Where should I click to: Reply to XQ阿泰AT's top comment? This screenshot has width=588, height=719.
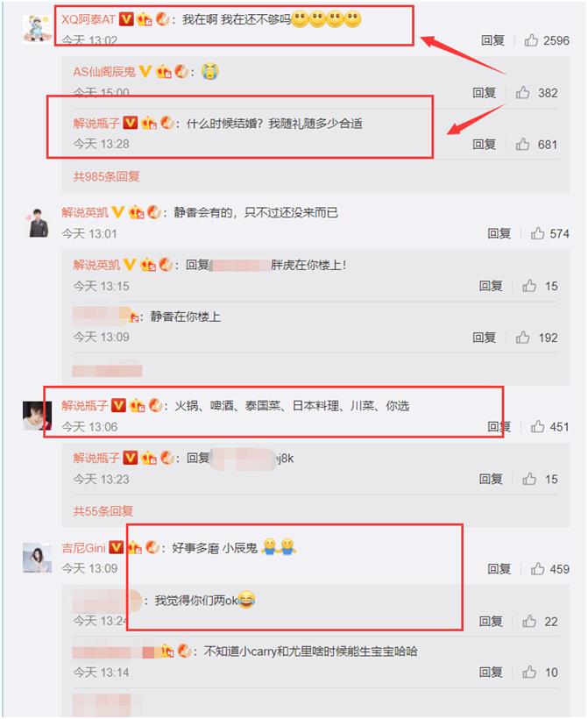click(492, 40)
